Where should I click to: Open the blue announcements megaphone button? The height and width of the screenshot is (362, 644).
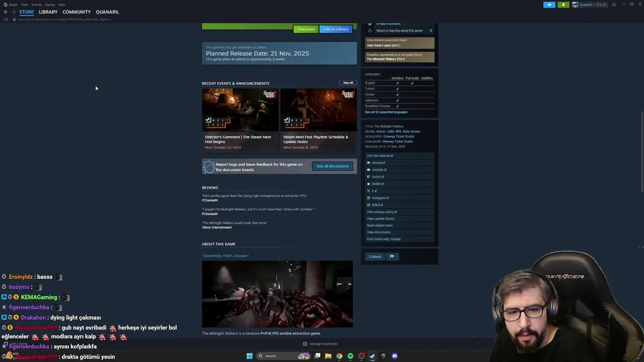[x=549, y=5]
